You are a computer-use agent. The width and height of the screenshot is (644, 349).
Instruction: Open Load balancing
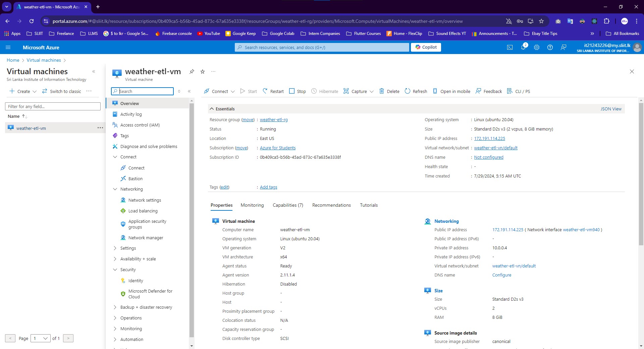[143, 211]
